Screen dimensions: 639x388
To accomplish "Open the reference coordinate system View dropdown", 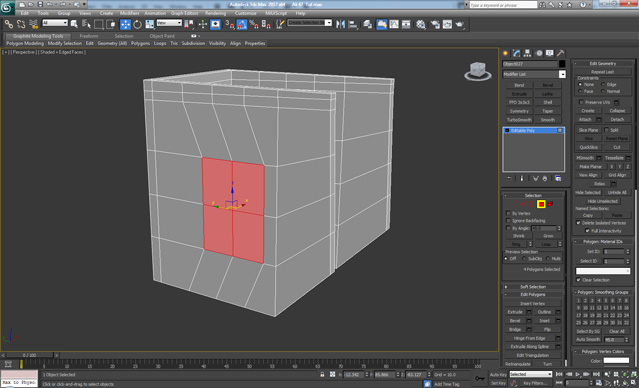I will (169, 23).
